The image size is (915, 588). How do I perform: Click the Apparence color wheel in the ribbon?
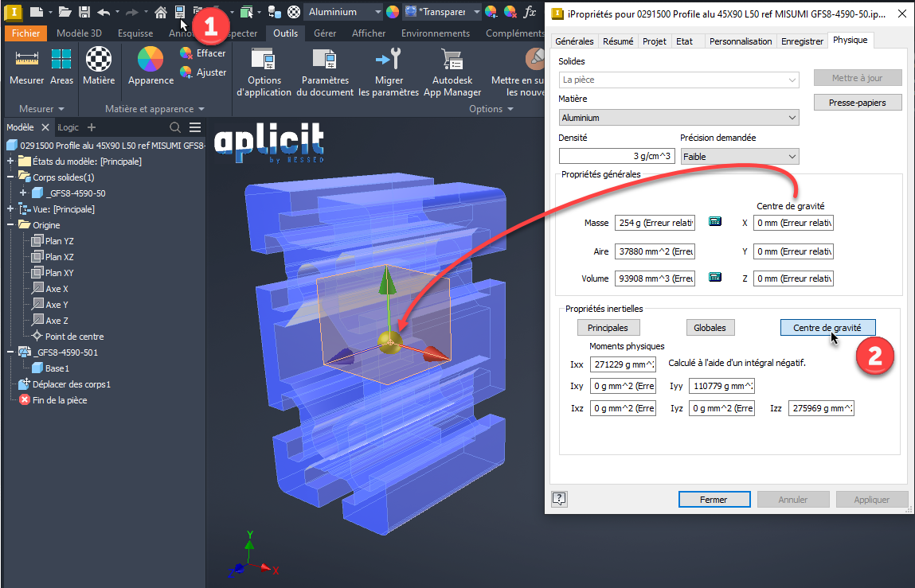point(151,60)
